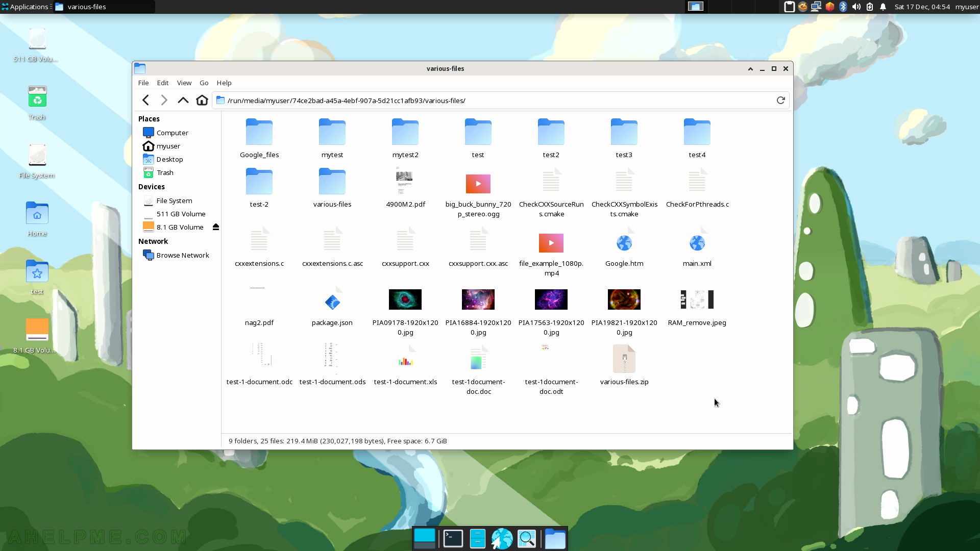Image resolution: width=980 pixels, height=551 pixels.
Task: Go forward with the right arrow button
Action: pos(164,101)
